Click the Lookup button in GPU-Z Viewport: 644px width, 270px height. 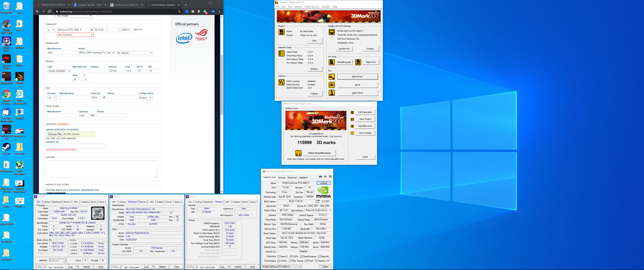click(323, 183)
